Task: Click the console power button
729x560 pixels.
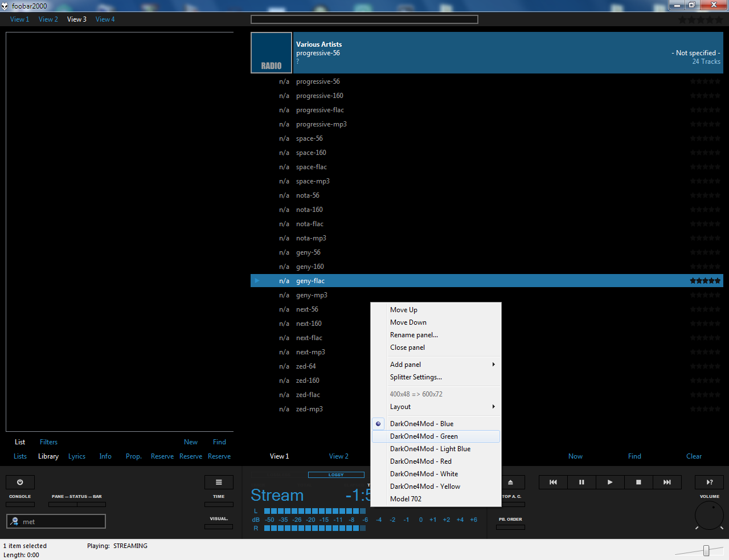Action: 20,483
